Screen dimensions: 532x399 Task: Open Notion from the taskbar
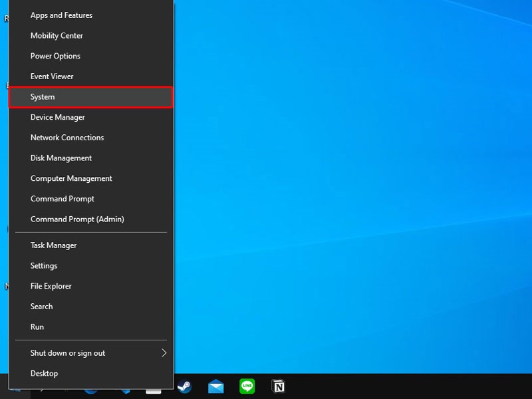278,386
